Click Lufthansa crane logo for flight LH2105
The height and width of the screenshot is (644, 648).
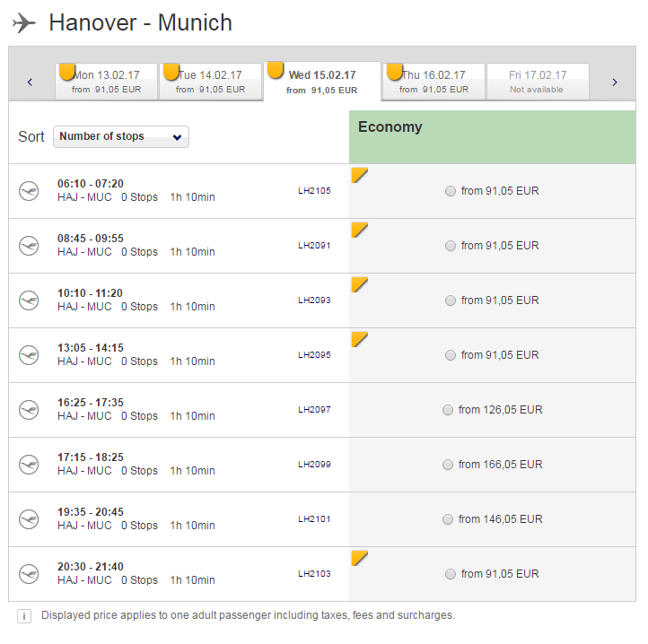29,191
